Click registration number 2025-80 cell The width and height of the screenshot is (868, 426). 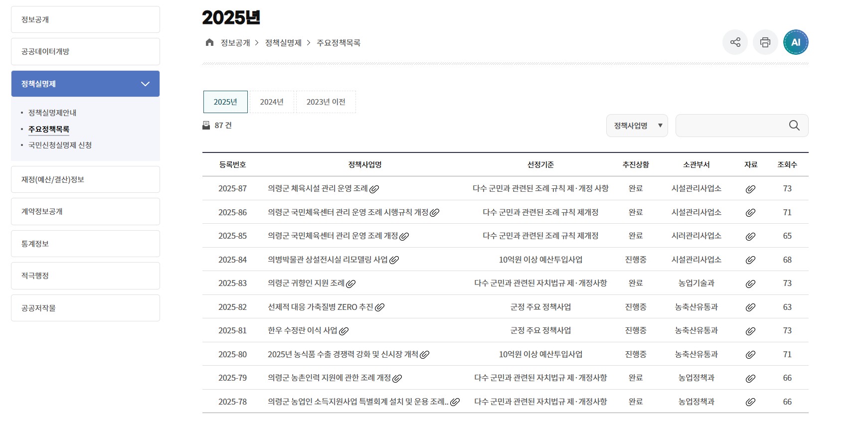(x=232, y=354)
